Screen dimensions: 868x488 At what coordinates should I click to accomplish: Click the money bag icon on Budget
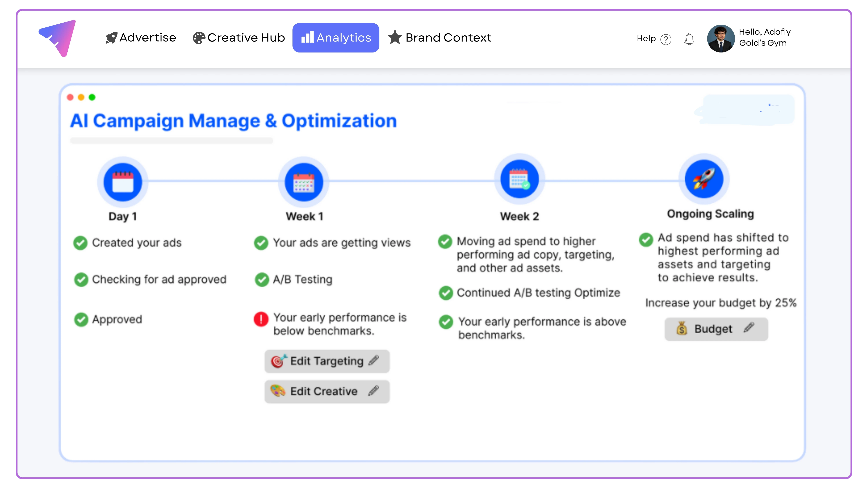coord(682,328)
